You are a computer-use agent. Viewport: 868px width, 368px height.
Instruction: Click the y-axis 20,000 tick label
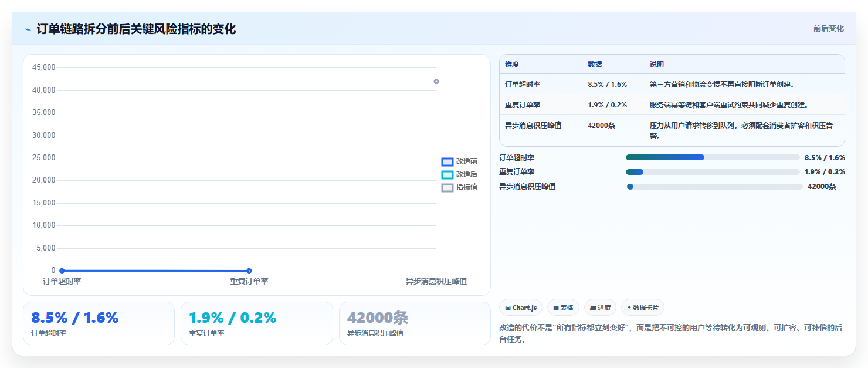coord(44,180)
